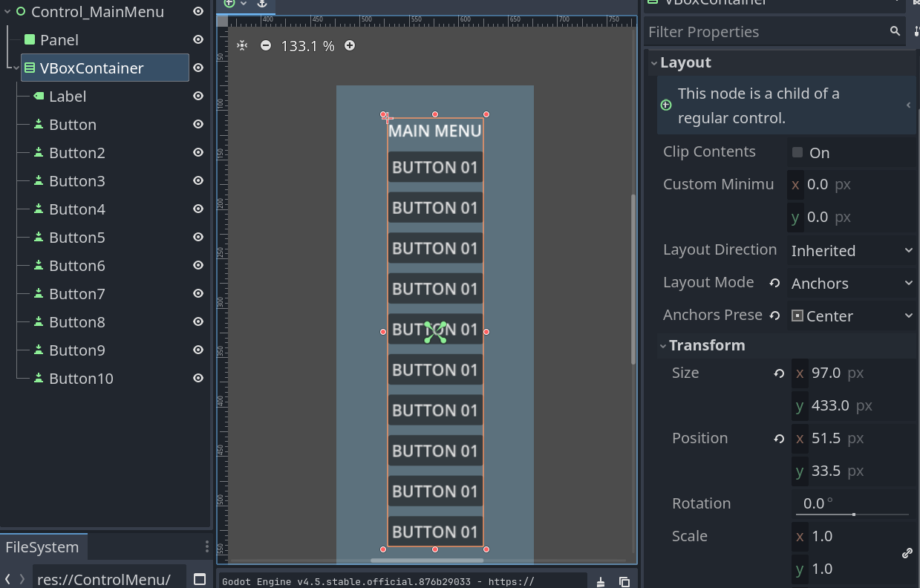
Task: Enable the Clip Contents checkbox
Action: tap(797, 152)
